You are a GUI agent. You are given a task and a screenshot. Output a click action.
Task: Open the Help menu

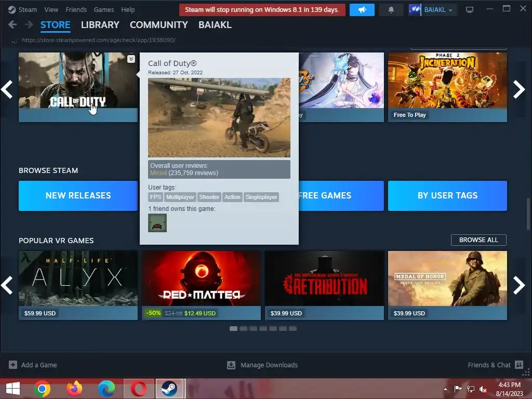coord(128,10)
